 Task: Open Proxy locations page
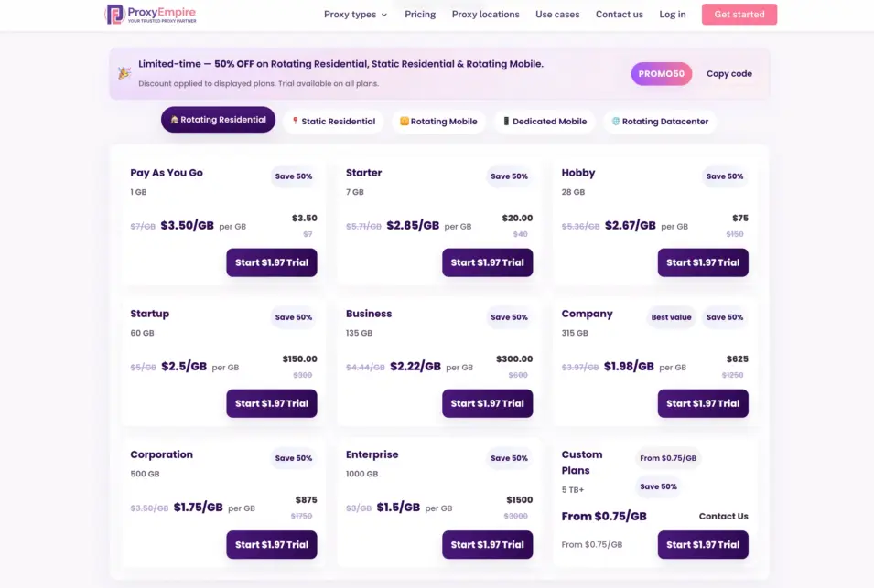point(485,15)
